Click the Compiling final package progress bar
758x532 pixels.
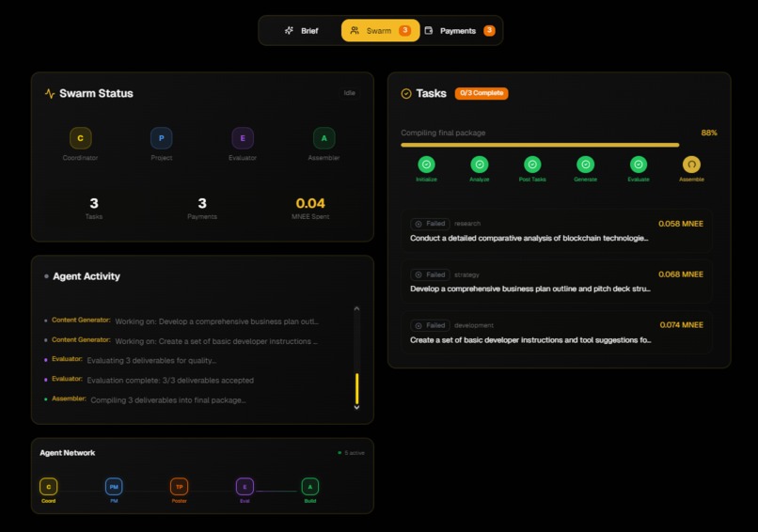tap(559, 145)
